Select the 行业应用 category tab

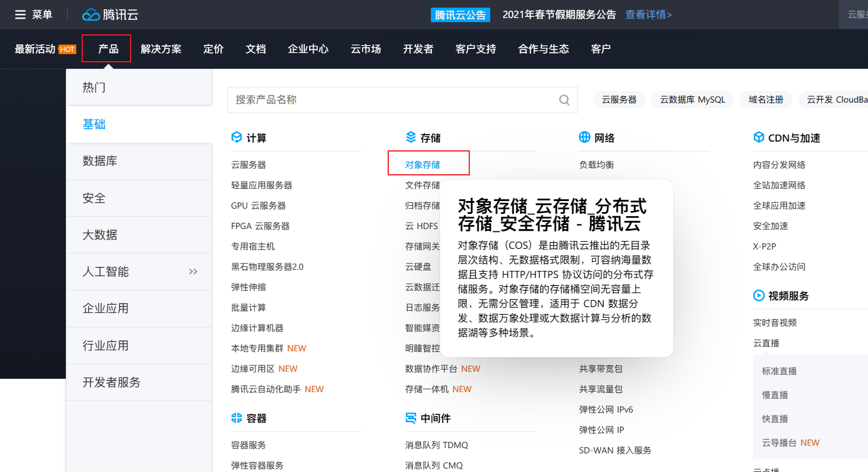coord(139,346)
